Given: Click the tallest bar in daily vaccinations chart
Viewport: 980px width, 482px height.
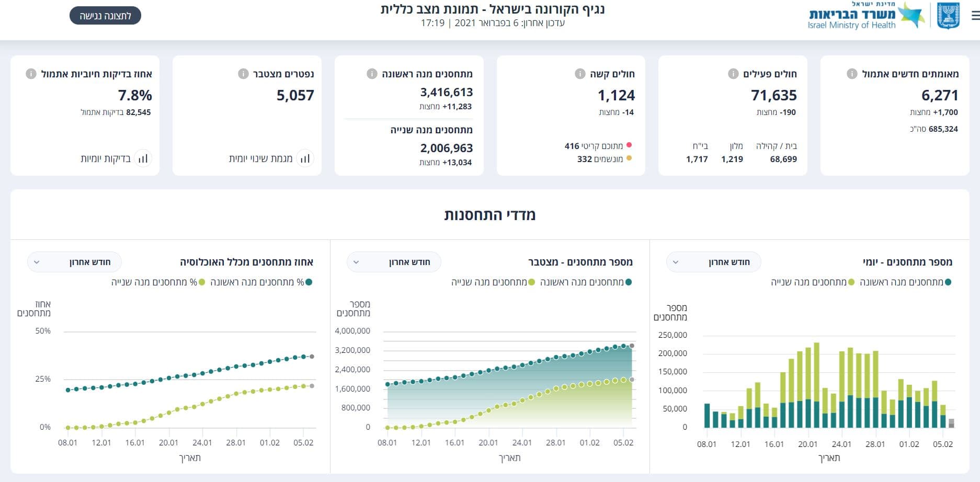Looking at the screenshot, I should [816, 385].
